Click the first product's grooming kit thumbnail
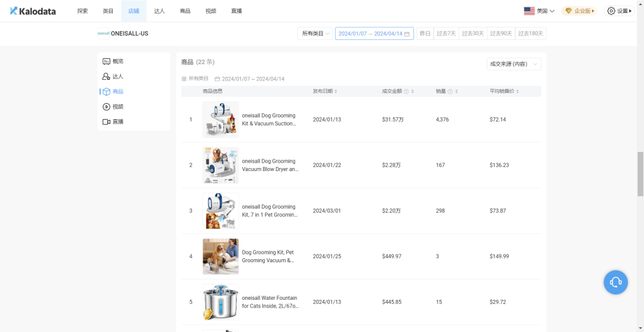The height and width of the screenshot is (332, 644). (221, 119)
